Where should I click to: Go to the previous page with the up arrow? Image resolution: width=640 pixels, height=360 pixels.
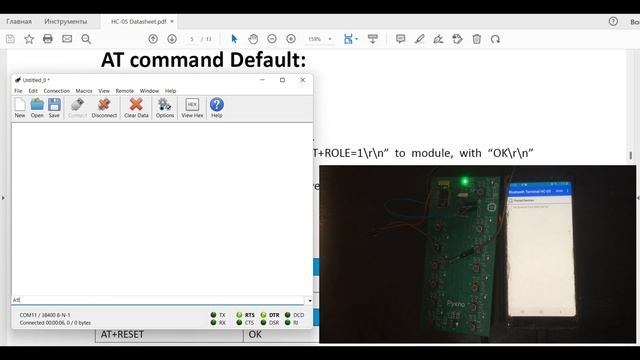pos(153,39)
